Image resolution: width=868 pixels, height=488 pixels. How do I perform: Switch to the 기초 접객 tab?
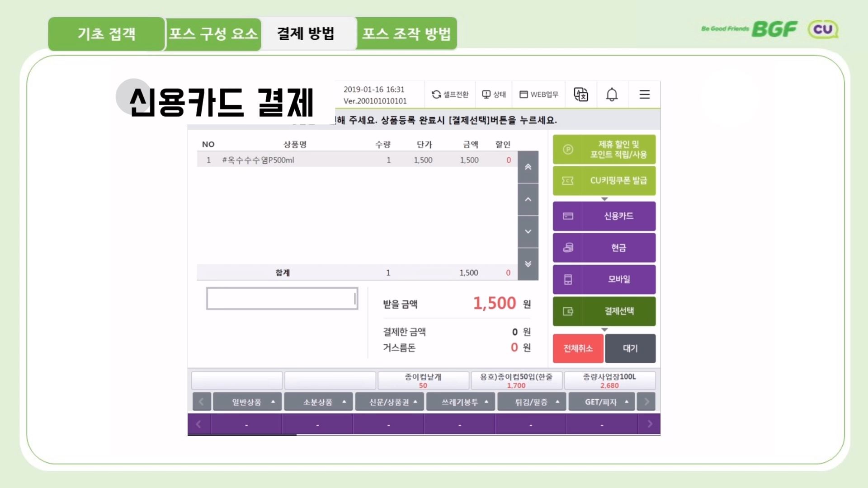pos(106,34)
